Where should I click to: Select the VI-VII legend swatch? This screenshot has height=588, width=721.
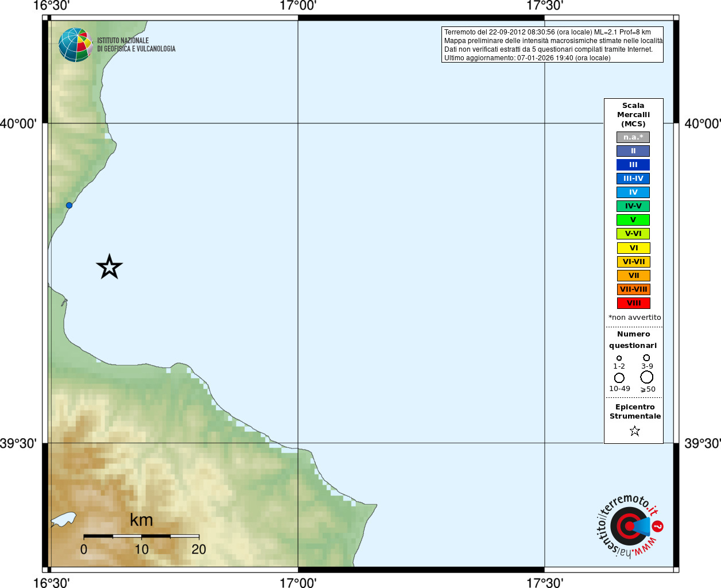(633, 262)
